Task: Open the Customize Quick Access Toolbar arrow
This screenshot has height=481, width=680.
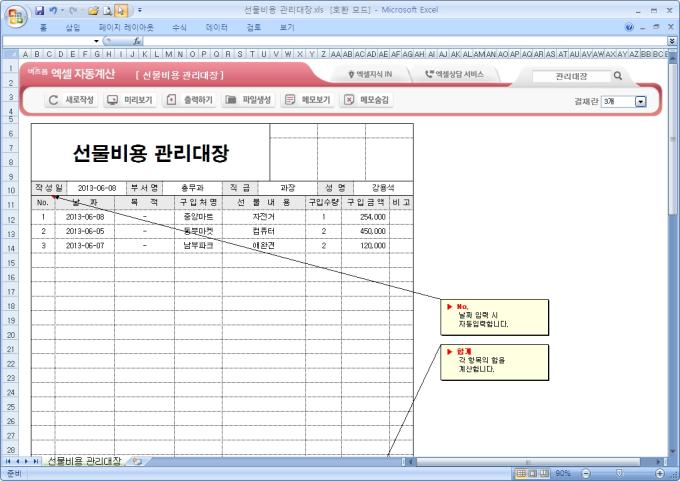Action: point(140,10)
